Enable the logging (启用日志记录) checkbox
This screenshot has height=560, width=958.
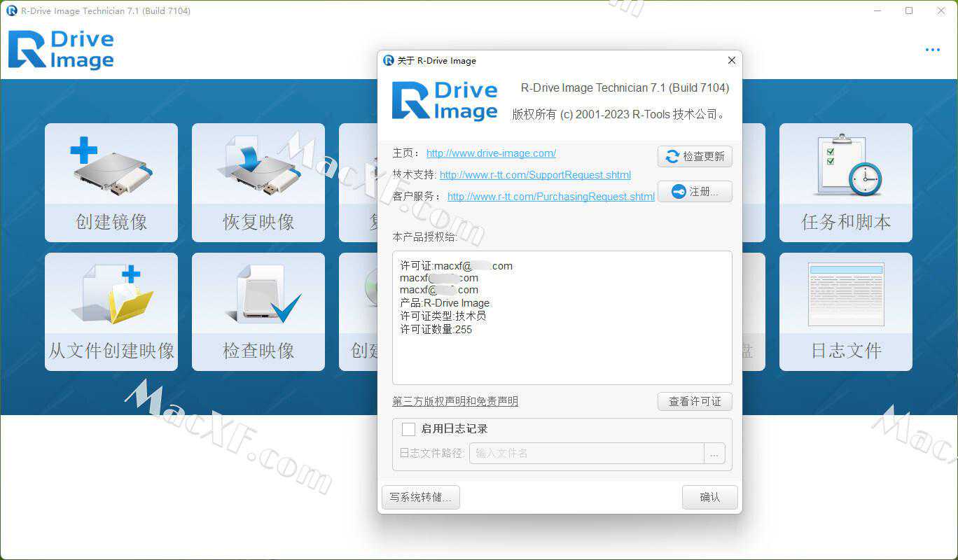click(408, 429)
